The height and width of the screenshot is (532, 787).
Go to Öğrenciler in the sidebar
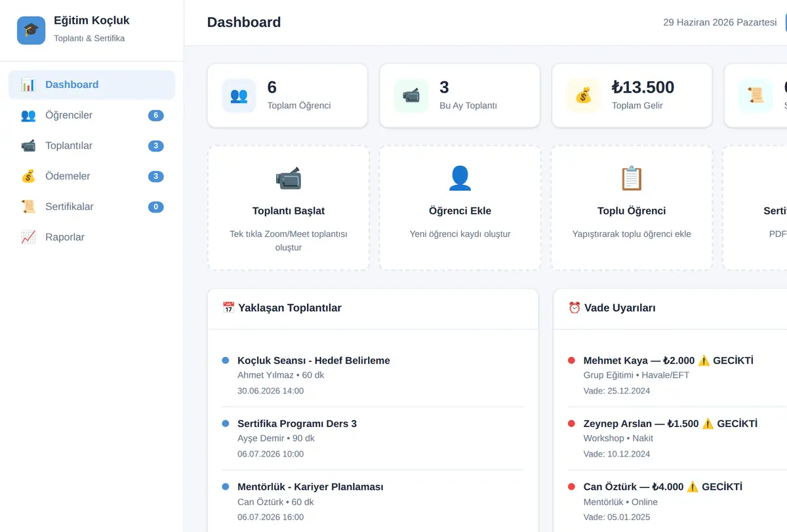pyautogui.click(x=92, y=115)
